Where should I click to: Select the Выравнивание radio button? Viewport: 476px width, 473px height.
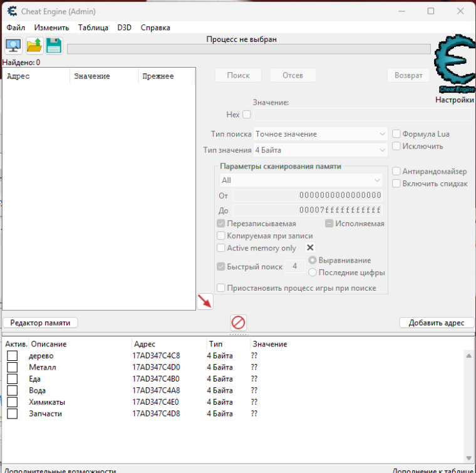tap(313, 260)
